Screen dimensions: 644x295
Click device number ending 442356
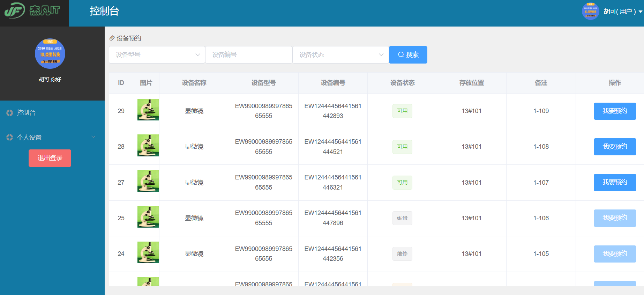333,254
